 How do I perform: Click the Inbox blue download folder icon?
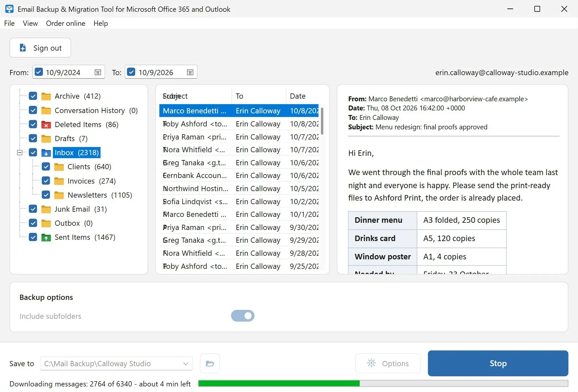tap(46, 153)
